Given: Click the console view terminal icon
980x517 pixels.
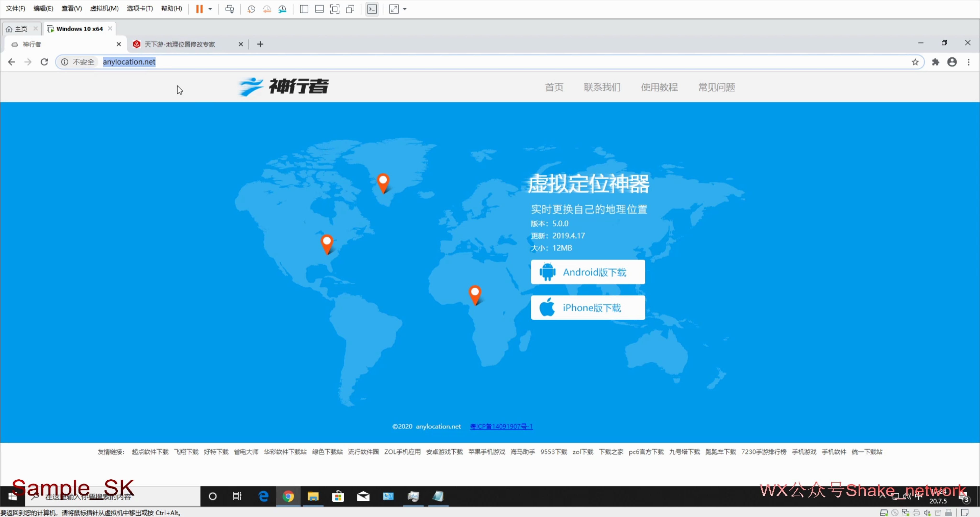Looking at the screenshot, I should click(x=372, y=9).
